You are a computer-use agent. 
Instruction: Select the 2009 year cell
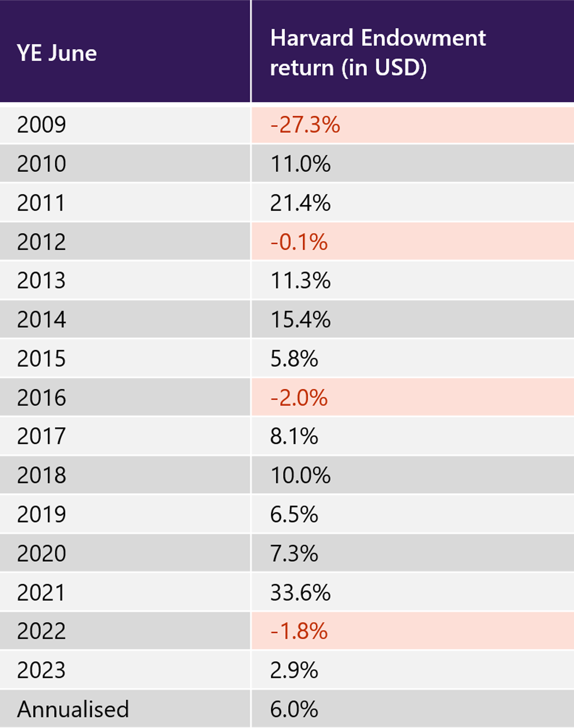click(42, 125)
